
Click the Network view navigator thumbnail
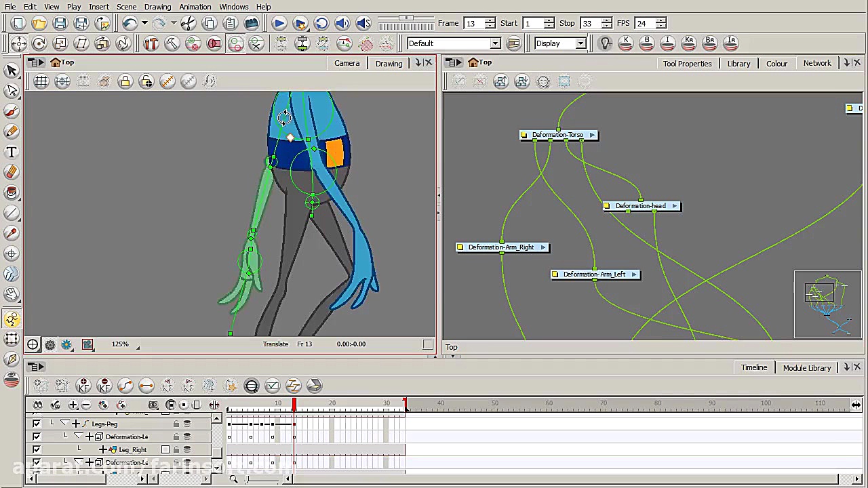828,304
